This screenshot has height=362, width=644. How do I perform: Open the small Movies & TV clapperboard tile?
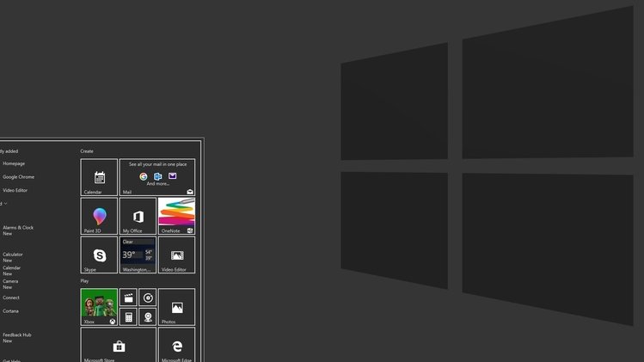click(128, 298)
